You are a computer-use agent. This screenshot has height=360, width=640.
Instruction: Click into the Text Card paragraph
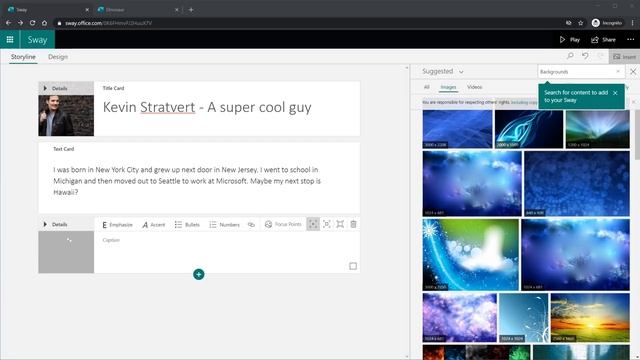[x=187, y=181]
